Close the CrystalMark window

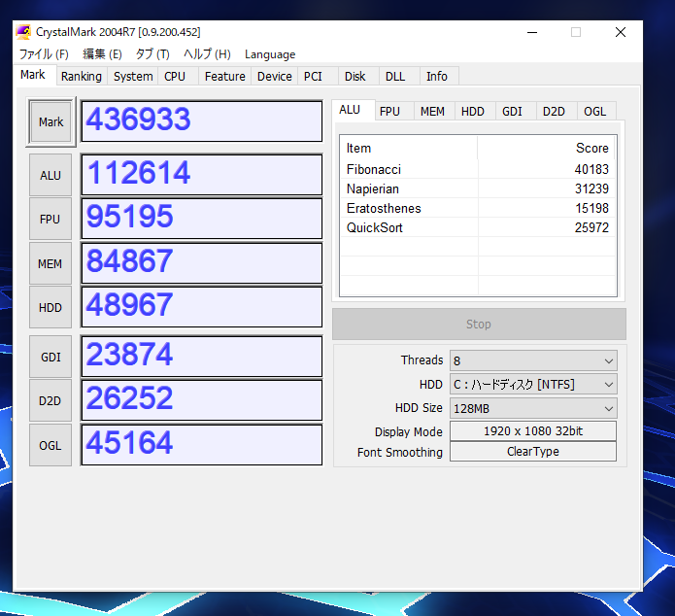point(621,32)
